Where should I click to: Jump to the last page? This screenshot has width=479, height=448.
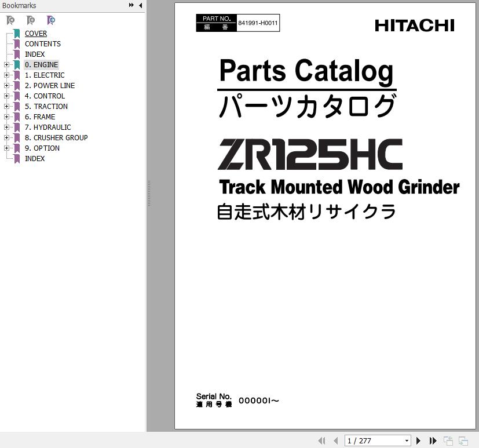433,440
